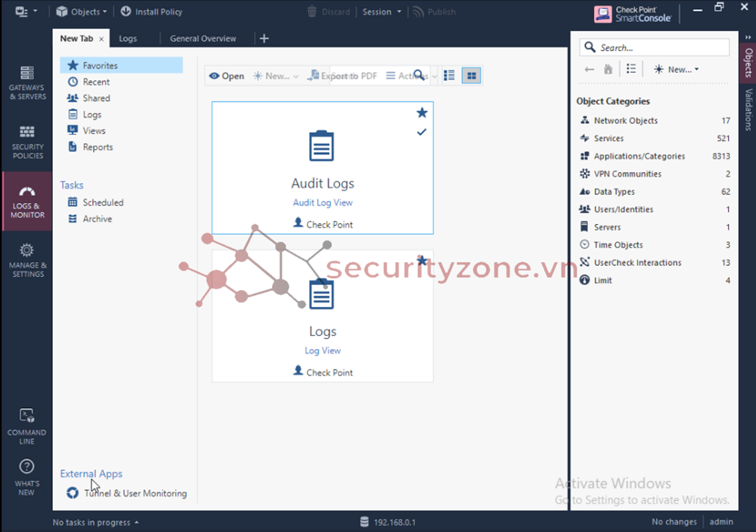This screenshot has width=756, height=532.
Task: Open the Users/Identities category
Action: pyautogui.click(x=654, y=209)
